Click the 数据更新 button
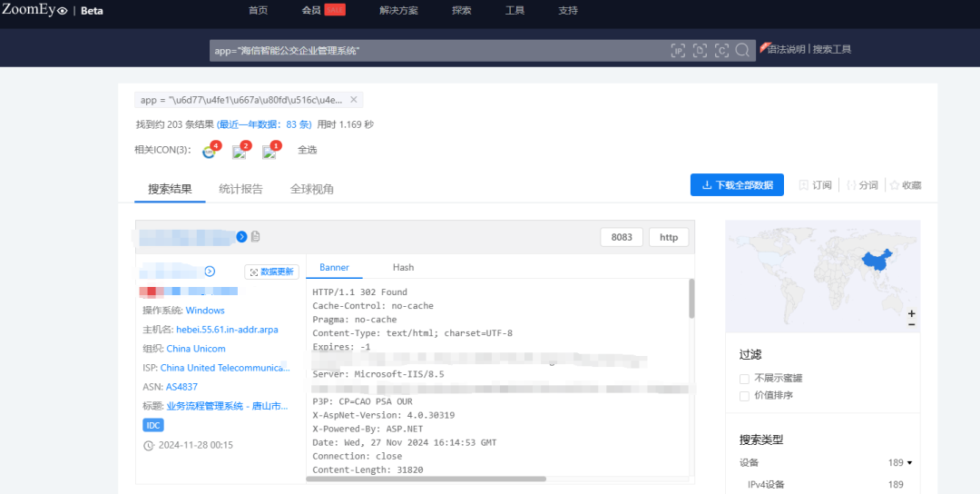The image size is (980, 494). pyautogui.click(x=272, y=272)
